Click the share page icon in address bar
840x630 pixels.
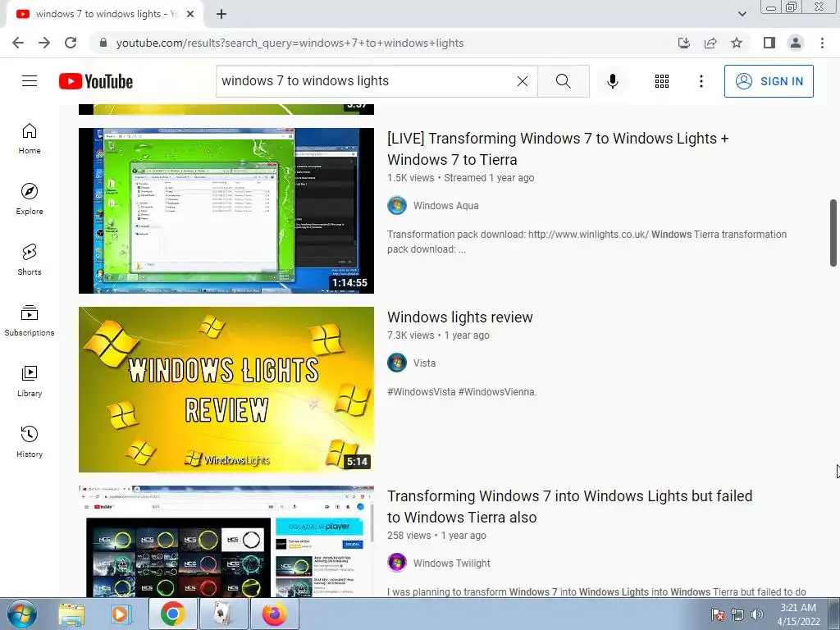(710, 43)
